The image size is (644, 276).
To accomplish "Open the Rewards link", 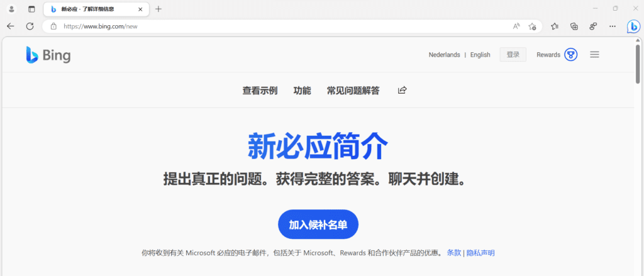I will click(548, 55).
